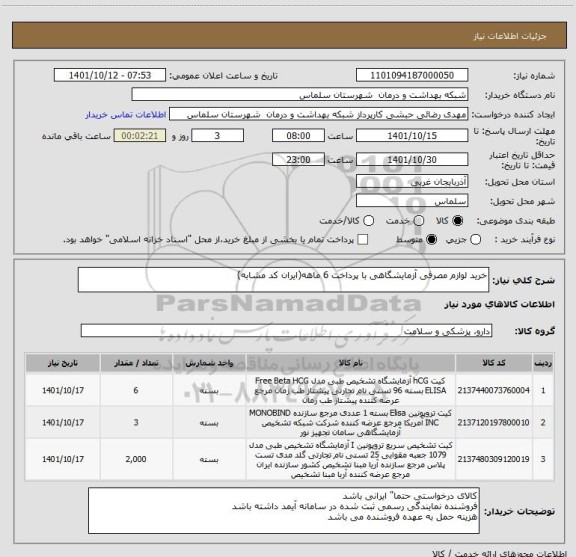The image size is (576, 557).
Task: Click the شرح کلی نیاز text area
Action: 283,280
